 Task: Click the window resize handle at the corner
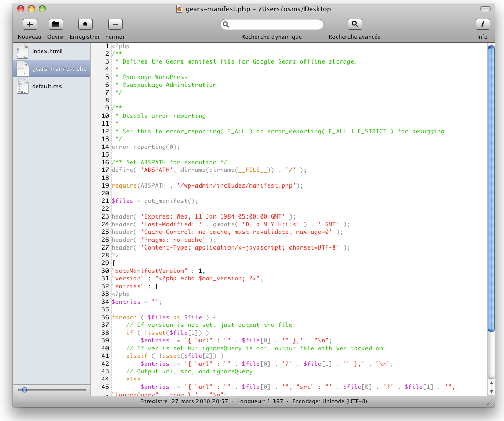click(x=490, y=401)
